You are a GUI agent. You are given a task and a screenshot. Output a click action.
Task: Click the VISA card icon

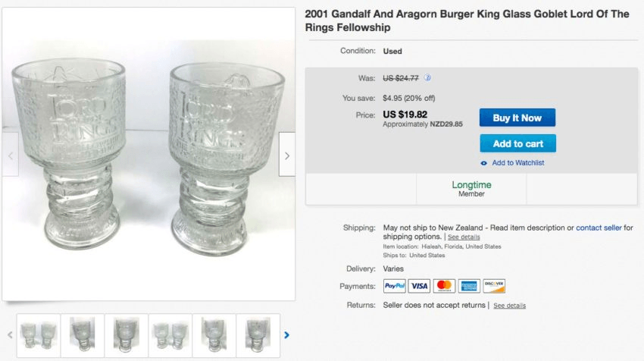pos(419,286)
